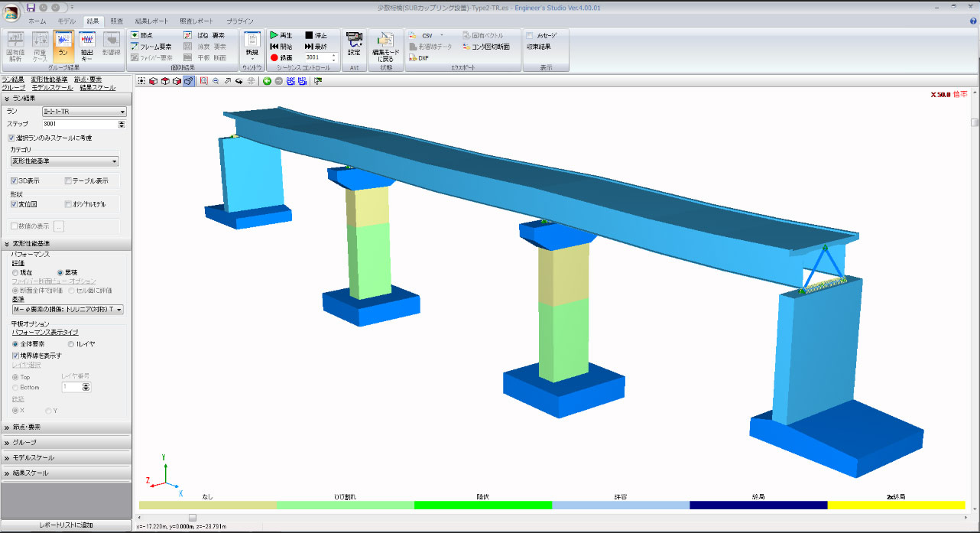The image size is (980, 533).
Task: Enable the オリジナルモデル checkbox
Action: pos(68,204)
